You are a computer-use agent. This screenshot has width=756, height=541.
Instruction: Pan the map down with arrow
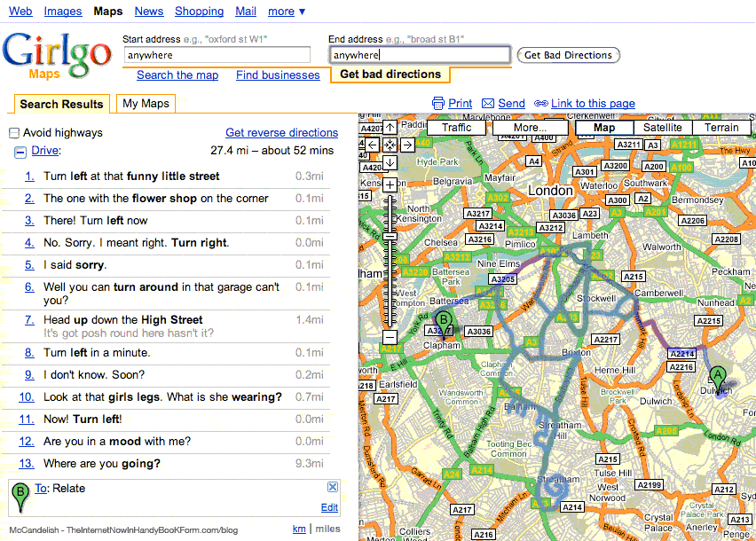pyautogui.click(x=390, y=162)
